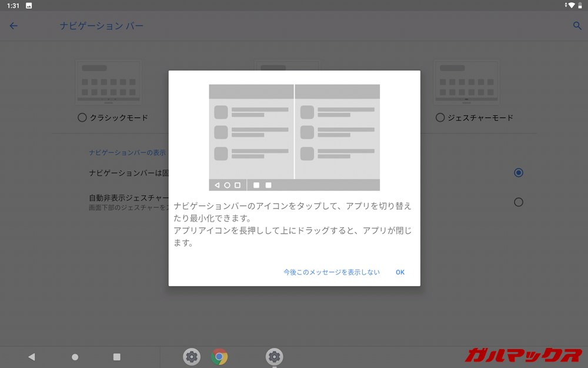Viewport: 588px width, 368px height.
Task: Open Recents with the square navigation button
Action: [116, 356]
